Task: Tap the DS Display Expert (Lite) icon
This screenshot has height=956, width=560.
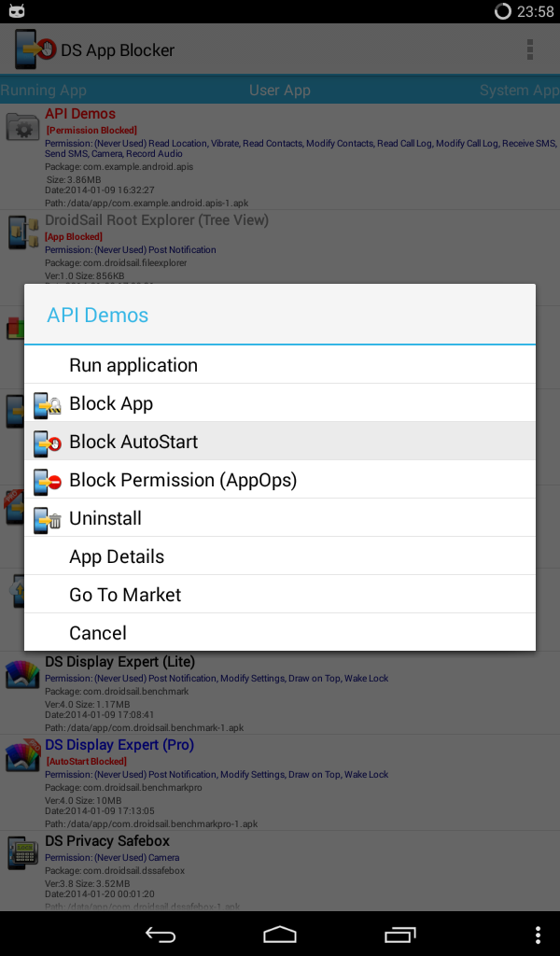Action: click(22, 675)
